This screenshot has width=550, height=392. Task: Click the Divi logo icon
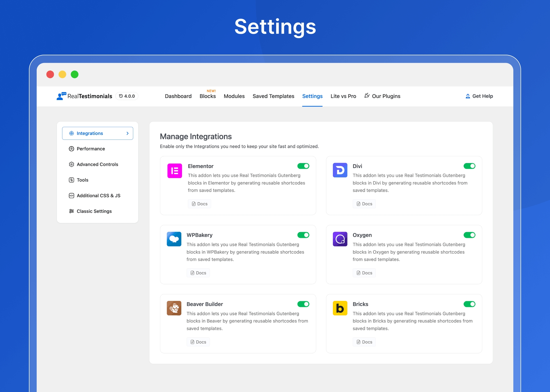pos(340,170)
